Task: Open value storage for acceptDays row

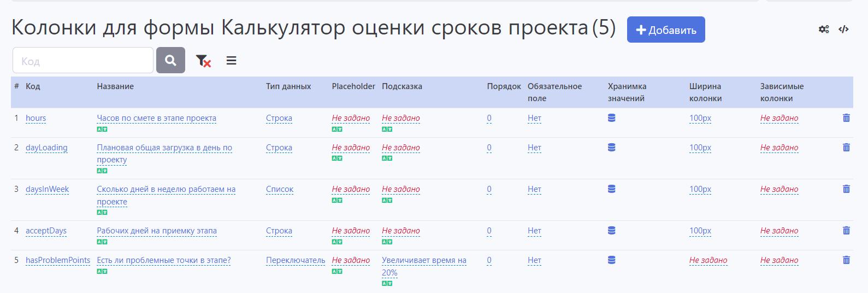Action: (612, 231)
